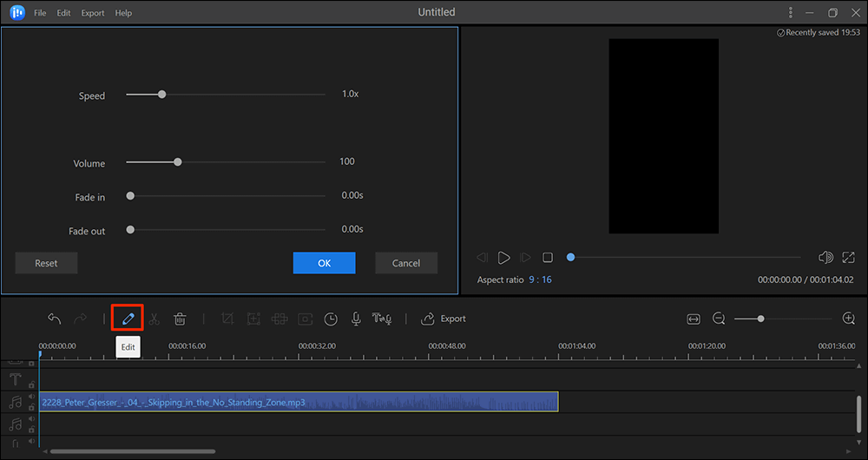
Task: Open the speech and text converter tool
Action: 382,319
